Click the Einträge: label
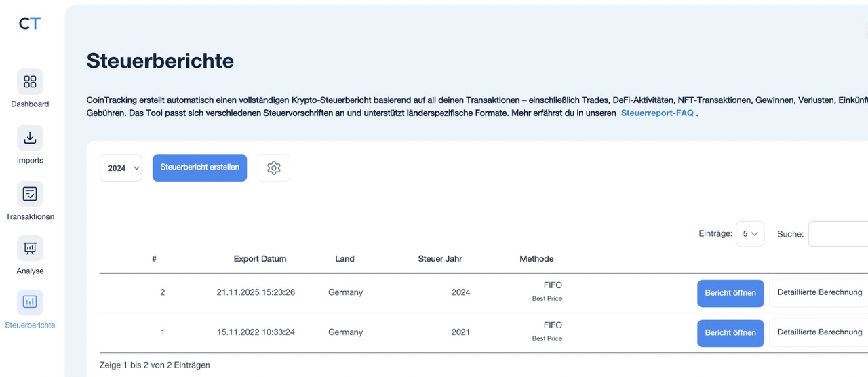 click(715, 233)
